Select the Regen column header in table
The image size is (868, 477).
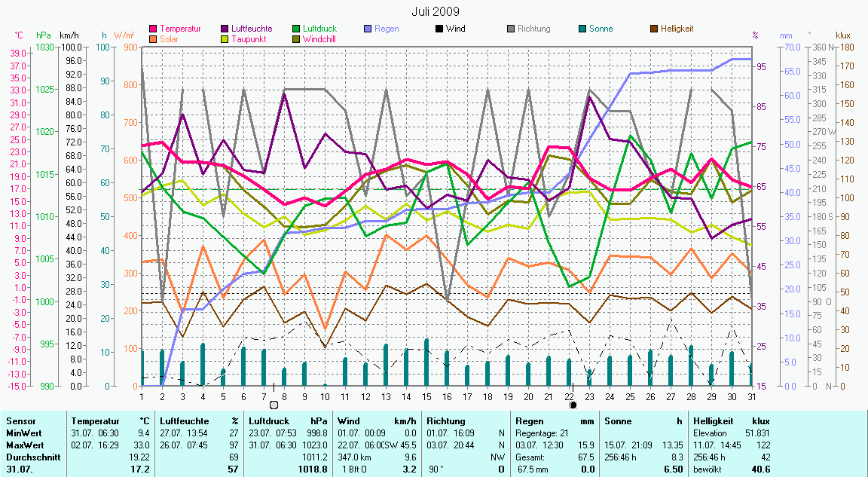[528, 421]
